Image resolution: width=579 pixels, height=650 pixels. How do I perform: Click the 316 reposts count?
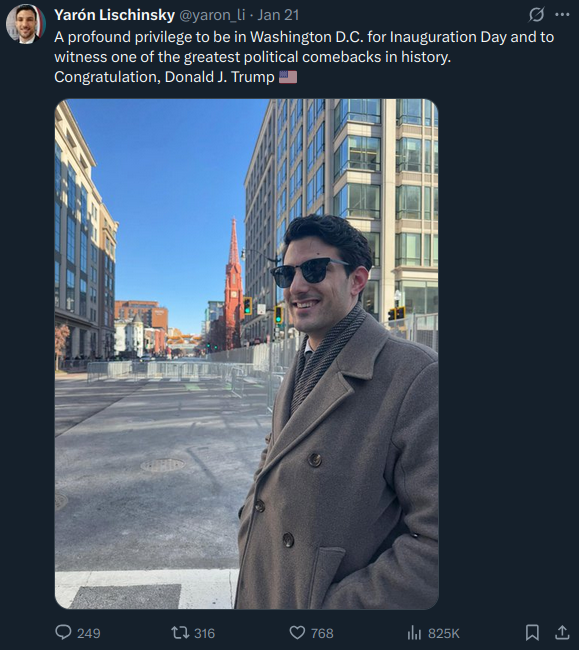[205, 633]
